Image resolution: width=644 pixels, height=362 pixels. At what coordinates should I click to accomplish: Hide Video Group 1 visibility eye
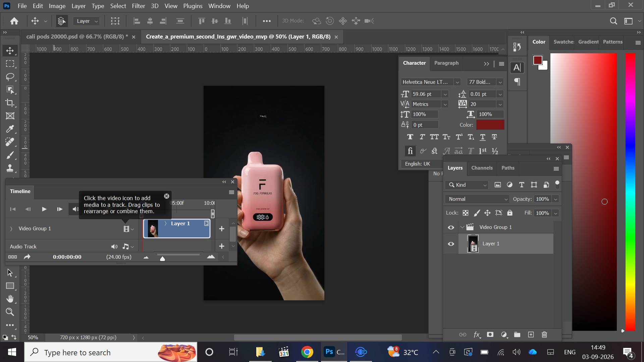pos(451,227)
